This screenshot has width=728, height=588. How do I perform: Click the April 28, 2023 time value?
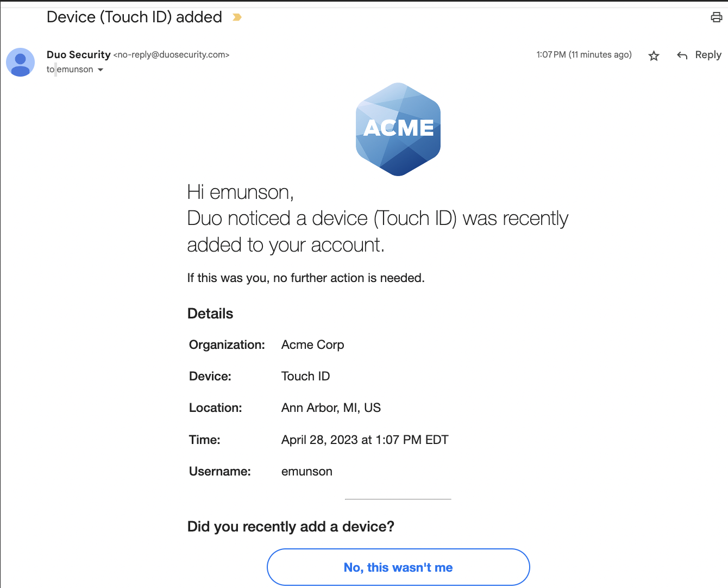tap(365, 440)
